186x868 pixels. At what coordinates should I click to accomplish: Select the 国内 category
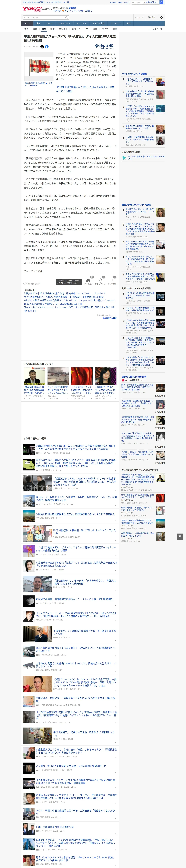coord(35,29)
